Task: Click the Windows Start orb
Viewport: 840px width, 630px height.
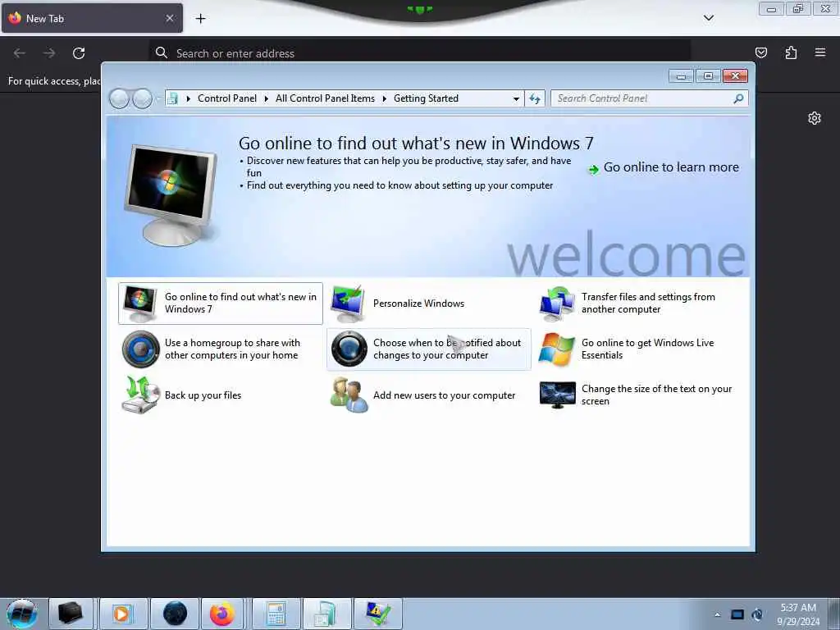Action: [22, 614]
